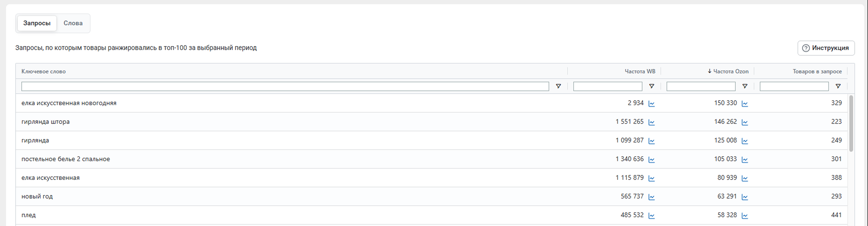Viewport: 868px width, 226px height.
Task: Switch to the Слова tab
Action: (x=73, y=23)
